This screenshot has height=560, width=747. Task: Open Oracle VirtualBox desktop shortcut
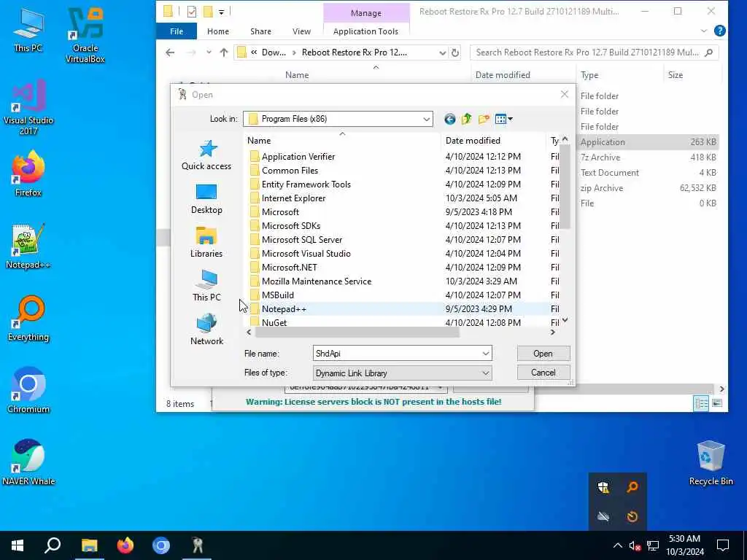(x=85, y=35)
